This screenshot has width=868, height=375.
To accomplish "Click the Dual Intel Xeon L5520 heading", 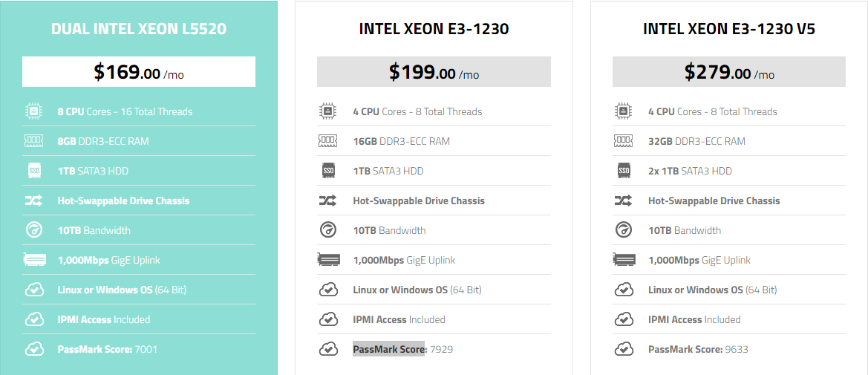I will tap(139, 30).
